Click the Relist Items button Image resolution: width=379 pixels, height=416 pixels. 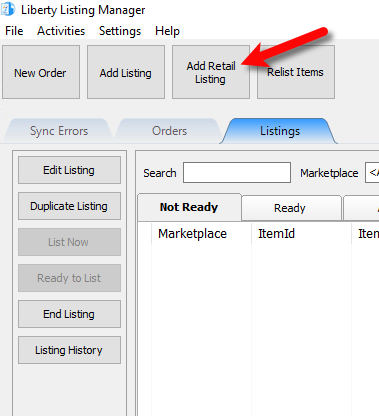pyautogui.click(x=296, y=72)
